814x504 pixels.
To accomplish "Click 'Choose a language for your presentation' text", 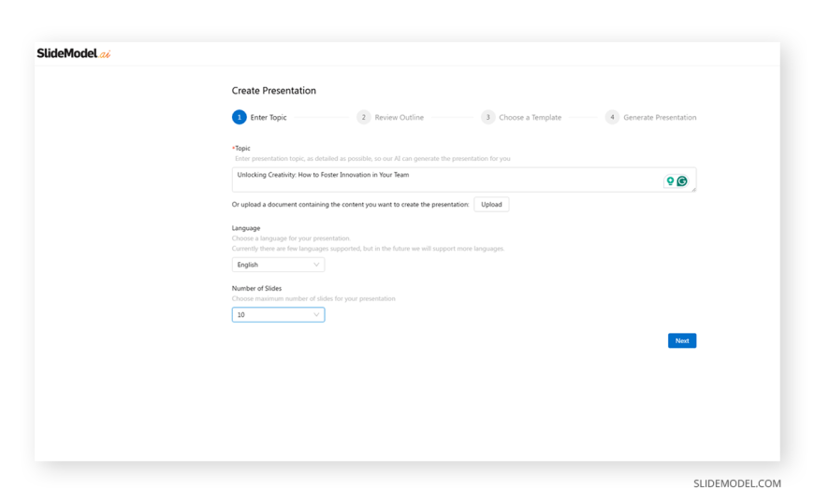I will [291, 238].
